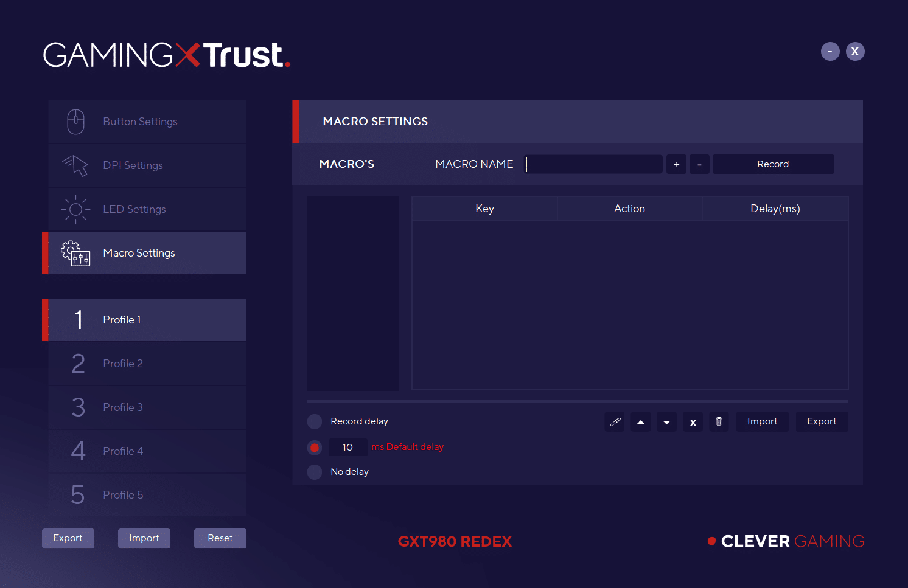
Task: Move macro step down with arrow
Action: (x=666, y=421)
